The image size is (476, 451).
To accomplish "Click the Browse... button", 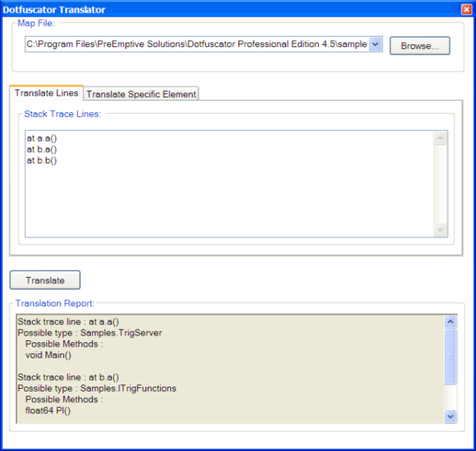I will tap(419, 46).
